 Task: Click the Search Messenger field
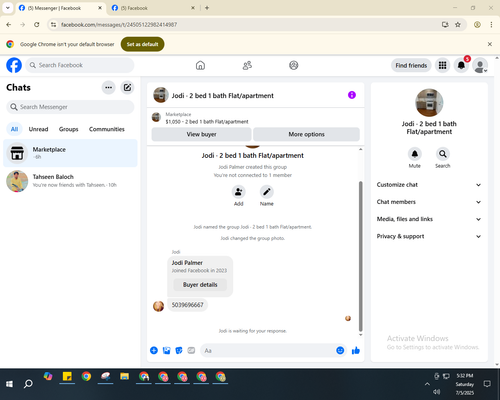point(70,107)
